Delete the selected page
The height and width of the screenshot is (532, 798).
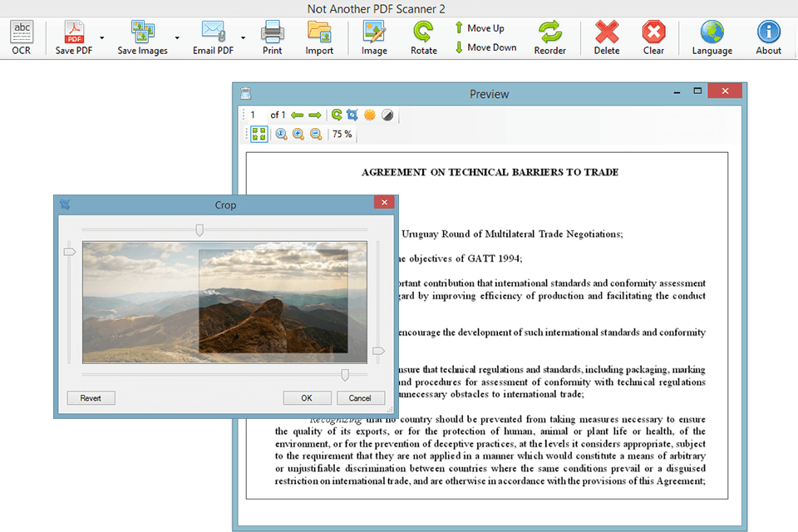(x=607, y=37)
